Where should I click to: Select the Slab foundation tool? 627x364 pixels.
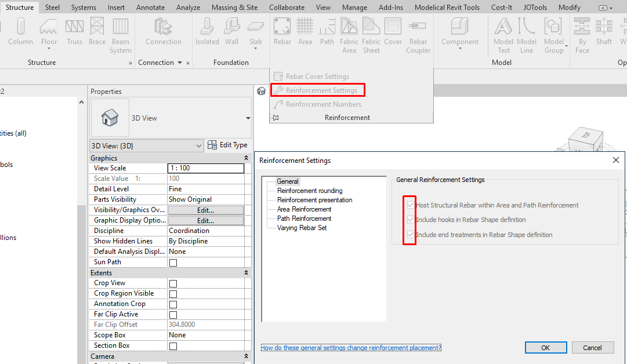[256, 30]
